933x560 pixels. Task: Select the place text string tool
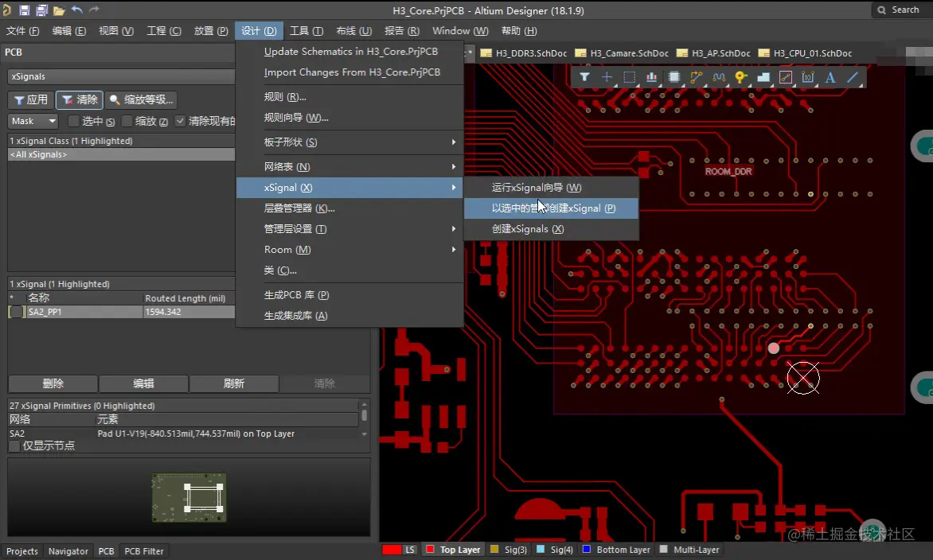830,76
